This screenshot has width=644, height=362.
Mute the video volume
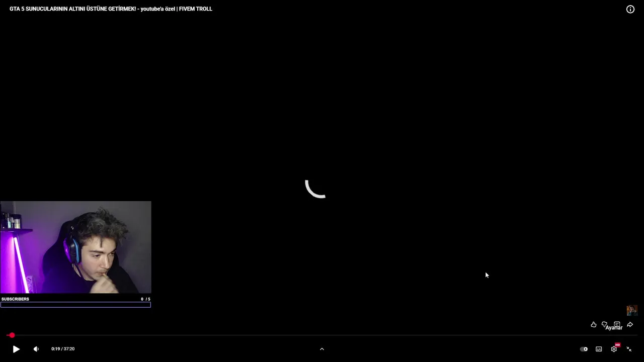pos(36,349)
